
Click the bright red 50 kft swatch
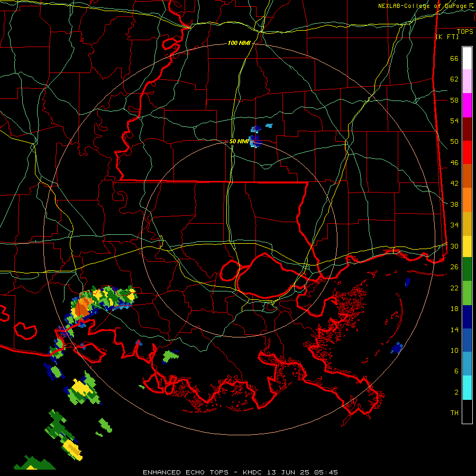pos(467,152)
